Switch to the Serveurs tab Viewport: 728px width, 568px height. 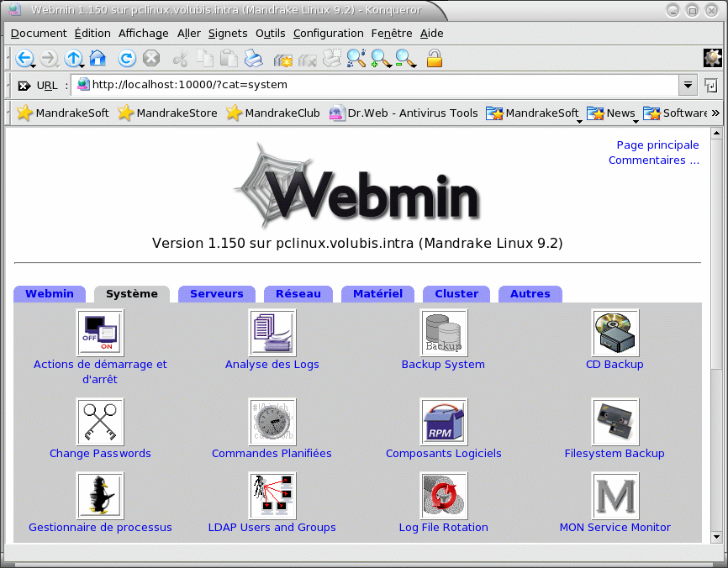tap(217, 294)
